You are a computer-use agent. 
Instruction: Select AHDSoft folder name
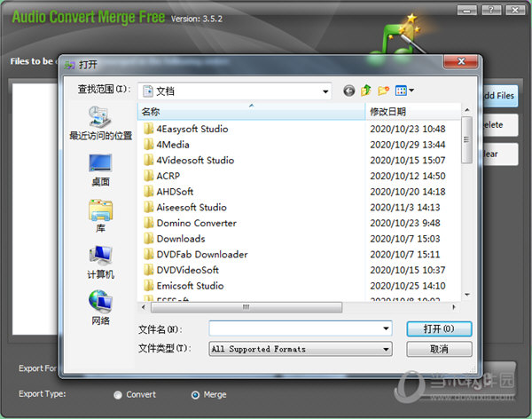(x=175, y=192)
